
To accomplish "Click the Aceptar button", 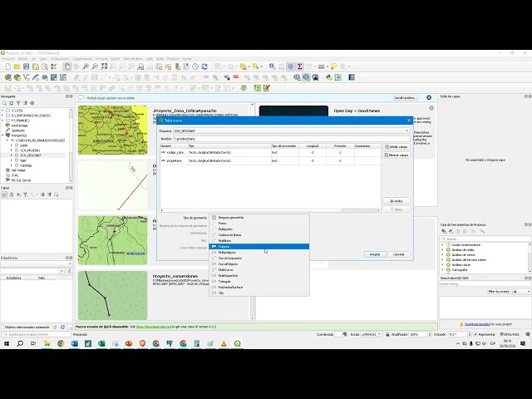I will (x=375, y=254).
